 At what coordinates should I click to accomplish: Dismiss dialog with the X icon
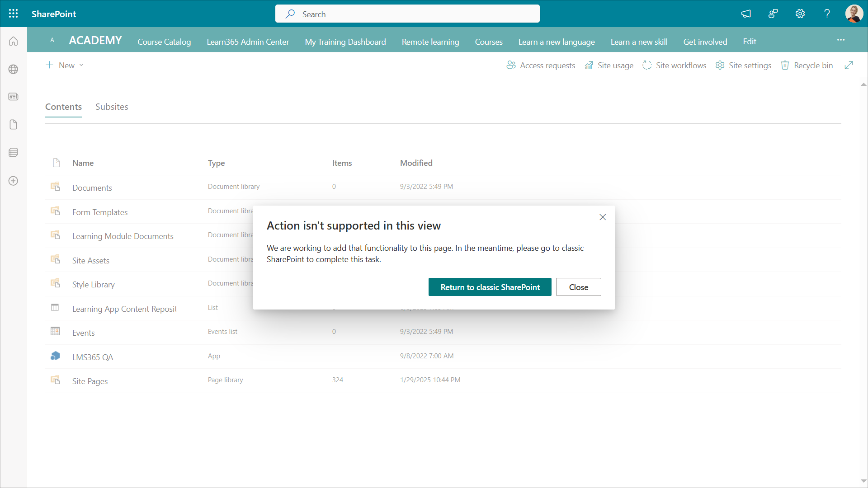602,217
